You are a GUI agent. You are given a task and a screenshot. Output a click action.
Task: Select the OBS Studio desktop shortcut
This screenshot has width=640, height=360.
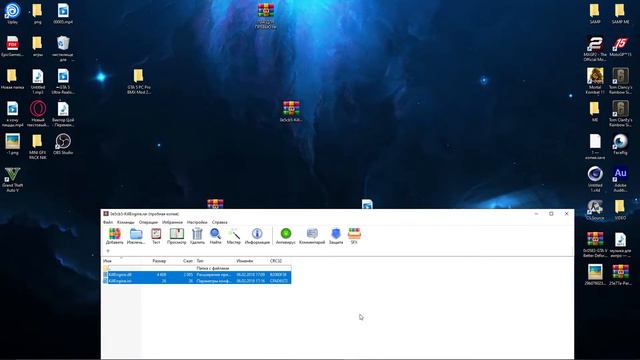pyautogui.click(x=63, y=144)
